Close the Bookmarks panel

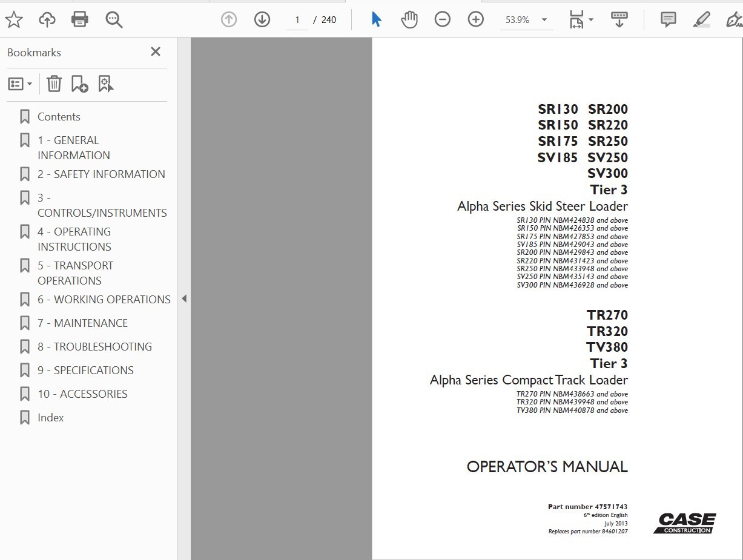(x=156, y=52)
